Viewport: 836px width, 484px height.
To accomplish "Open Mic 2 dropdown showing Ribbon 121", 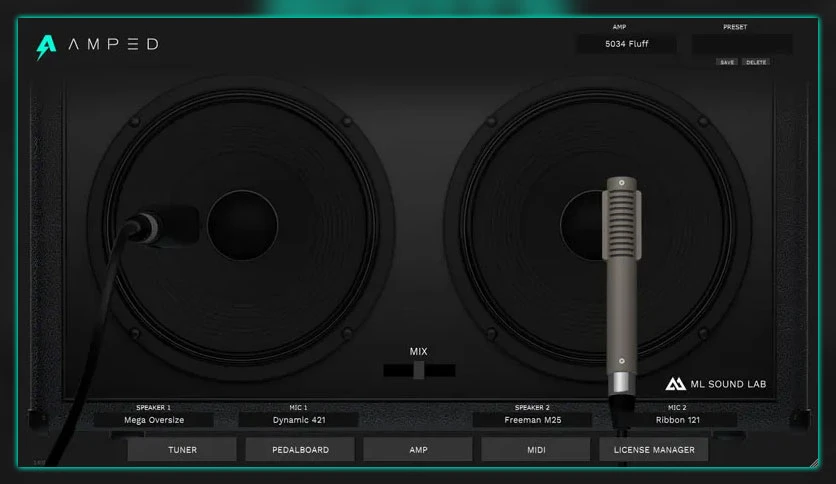I will (677, 420).
